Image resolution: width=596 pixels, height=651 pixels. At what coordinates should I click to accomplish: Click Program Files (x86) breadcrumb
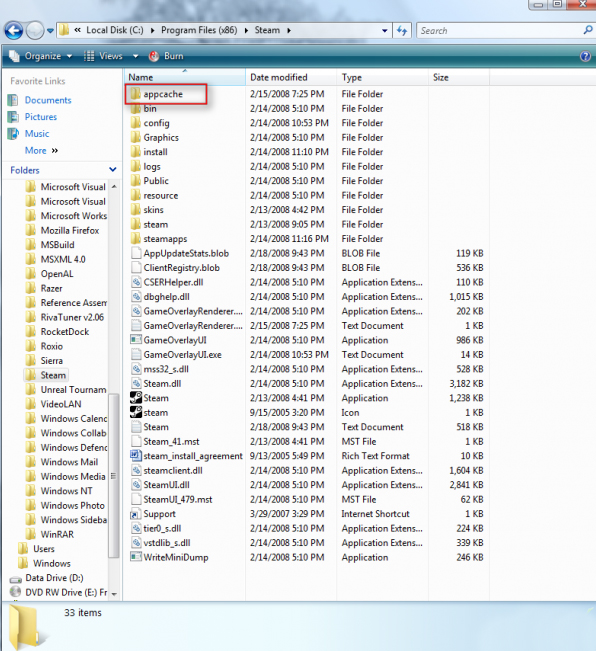199,30
